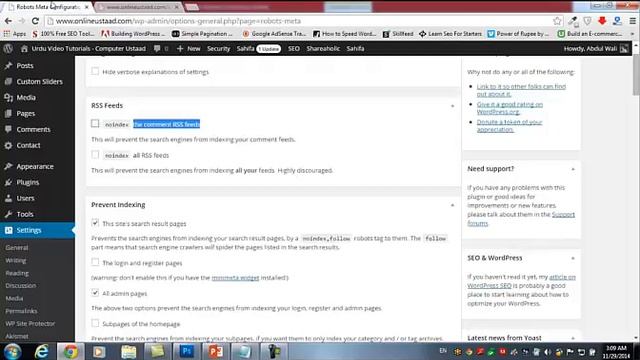640x360 pixels.
Task: Open Apps bookmarks shortcut
Action: tap(15, 34)
